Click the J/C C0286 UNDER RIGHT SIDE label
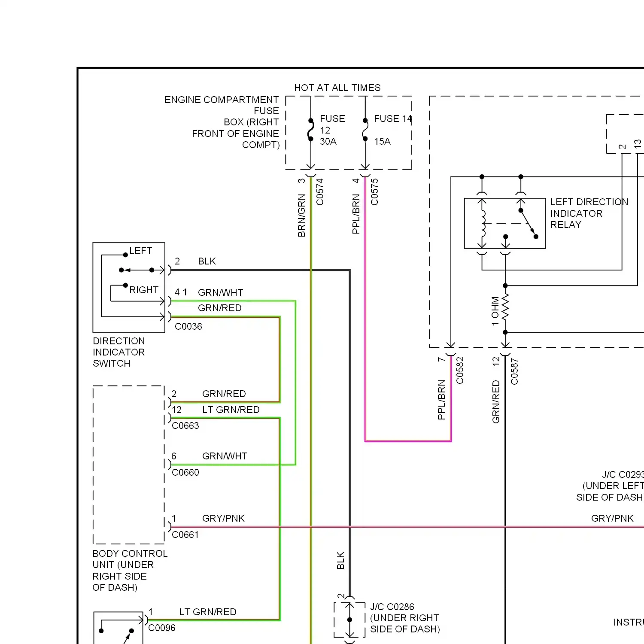Image resolution: width=644 pixels, height=644 pixels. pyautogui.click(x=405, y=618)
